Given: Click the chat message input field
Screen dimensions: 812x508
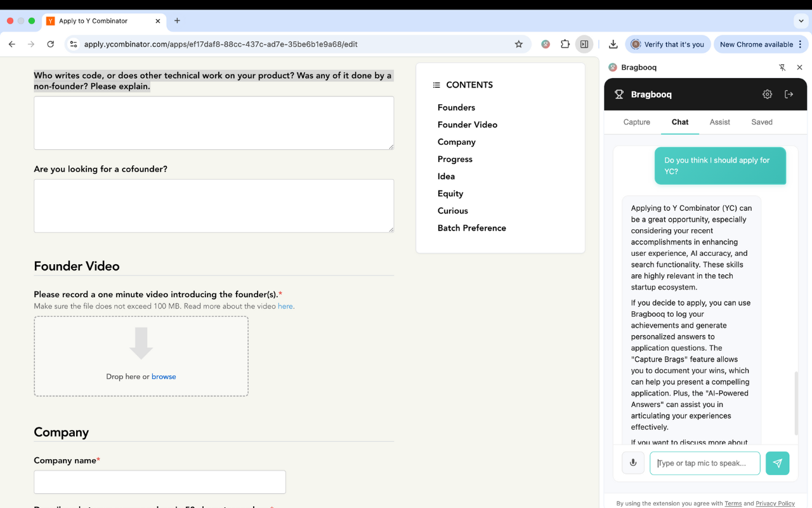Looking at the screenshot, I should (705, 463).
